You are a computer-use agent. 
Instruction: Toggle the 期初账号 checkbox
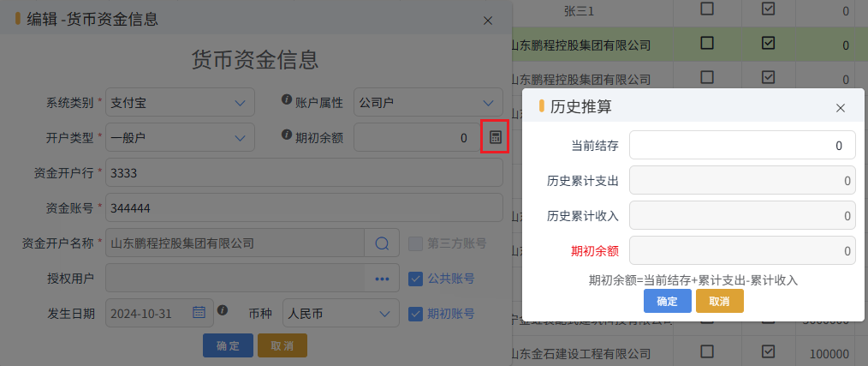pyautogui.click(x=415, y=314)
